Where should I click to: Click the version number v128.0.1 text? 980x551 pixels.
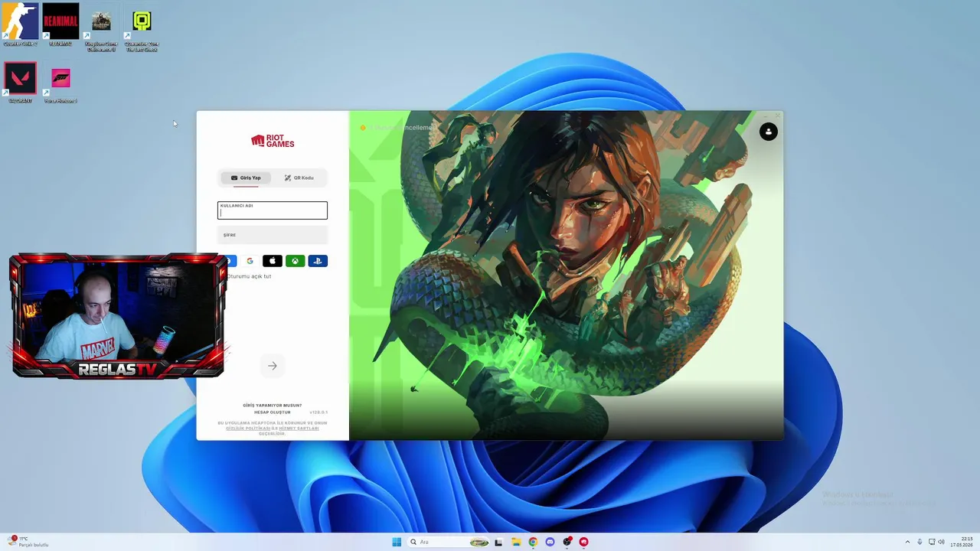coord(318,412)
